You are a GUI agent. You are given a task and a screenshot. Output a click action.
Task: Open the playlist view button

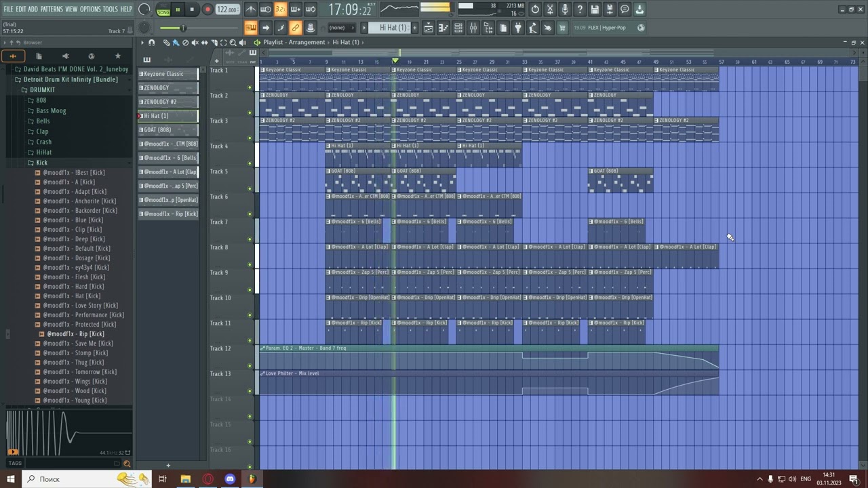pos(429,28)
